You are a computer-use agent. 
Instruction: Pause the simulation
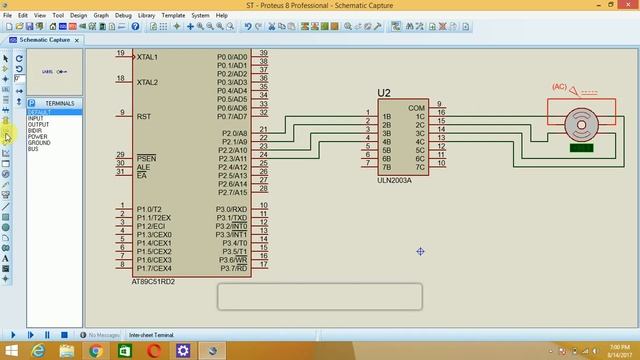[47, 335]
